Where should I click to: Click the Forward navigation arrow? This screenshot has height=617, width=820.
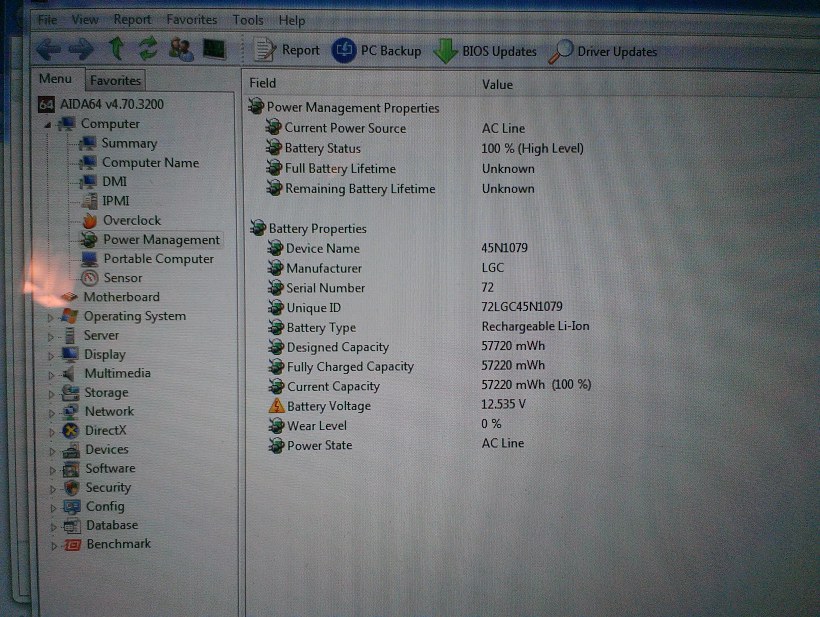81,49
